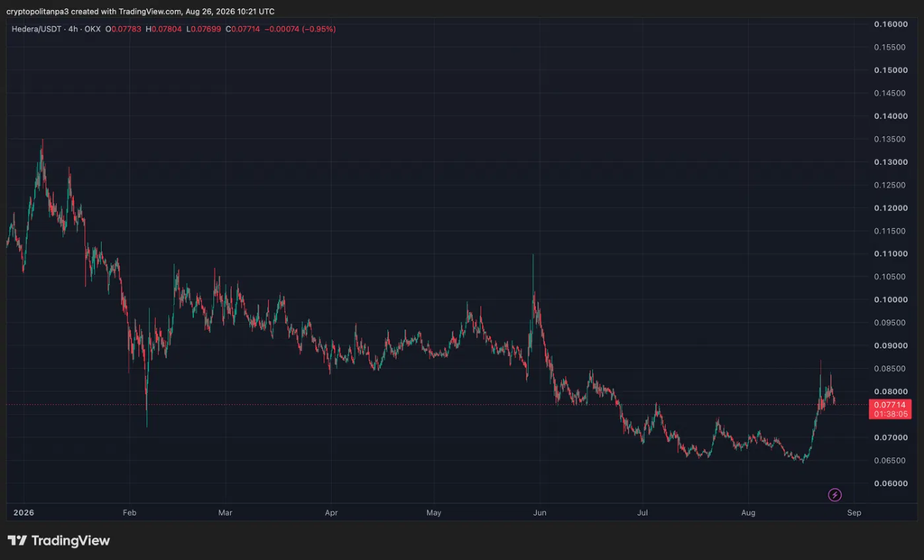Click the Hedera/USDT symbol title
The width and height of the screenshot is (924, 560).
pyautogui.click(x=36, y=29)
